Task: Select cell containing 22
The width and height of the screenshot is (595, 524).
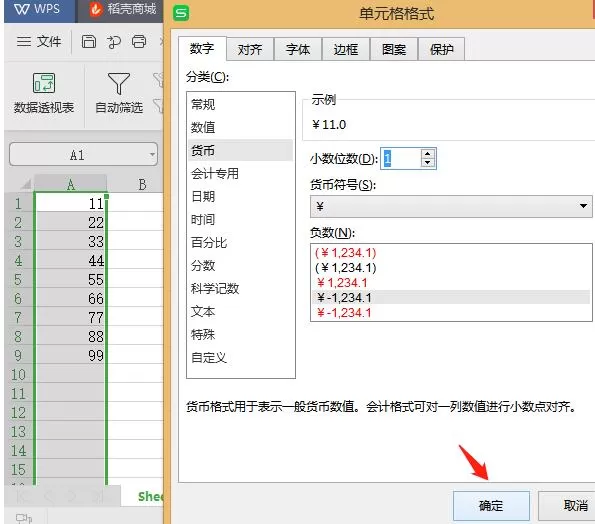Action: point(71,222)
